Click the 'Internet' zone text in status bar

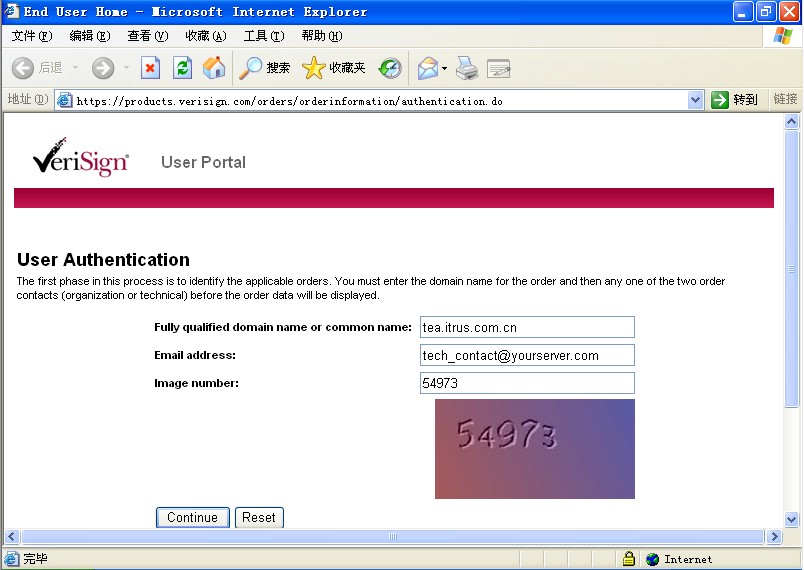(689, 559)
